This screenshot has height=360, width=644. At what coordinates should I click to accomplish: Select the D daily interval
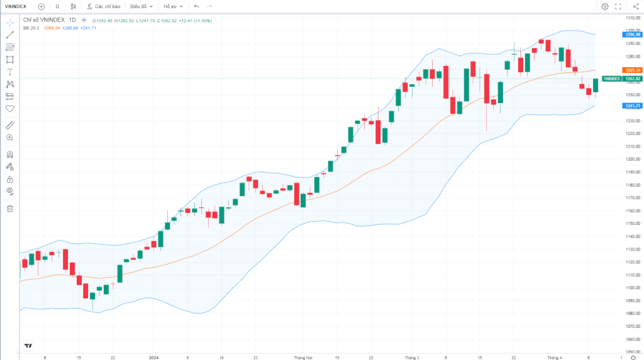click(57, 6)
